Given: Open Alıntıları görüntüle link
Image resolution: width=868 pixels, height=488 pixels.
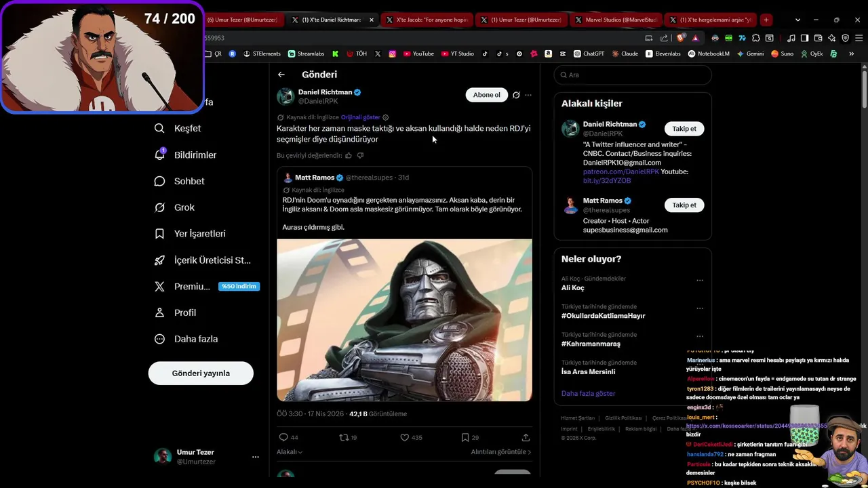Looking at the screenshot, I should (x=501, y=452).
